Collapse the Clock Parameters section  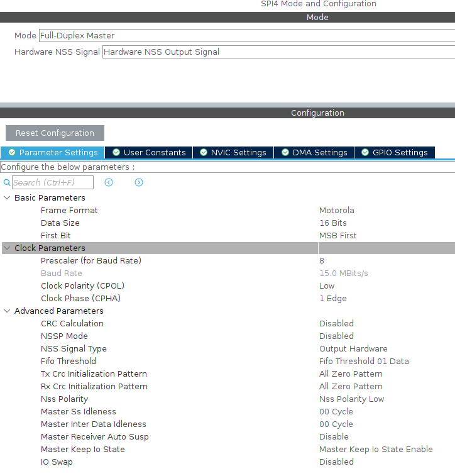coord(7,248)
